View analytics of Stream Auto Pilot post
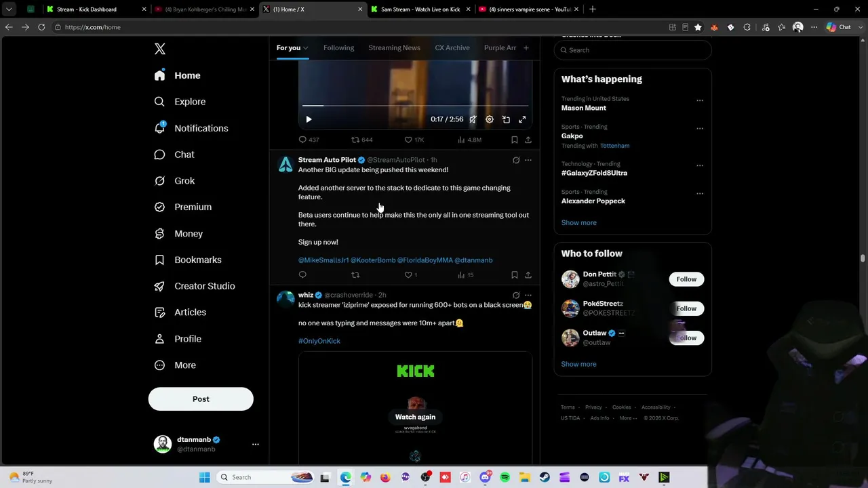868x488 pixels. [465, 274]
